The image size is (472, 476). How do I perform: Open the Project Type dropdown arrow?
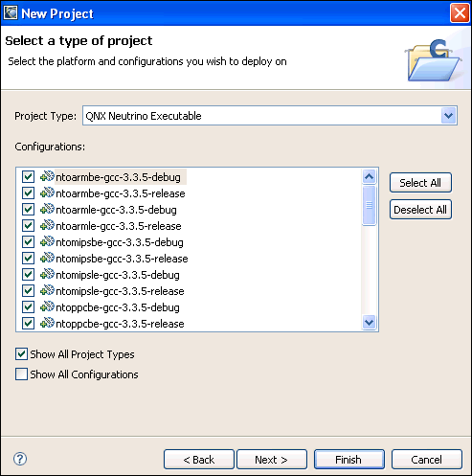[x=448, y=116]
